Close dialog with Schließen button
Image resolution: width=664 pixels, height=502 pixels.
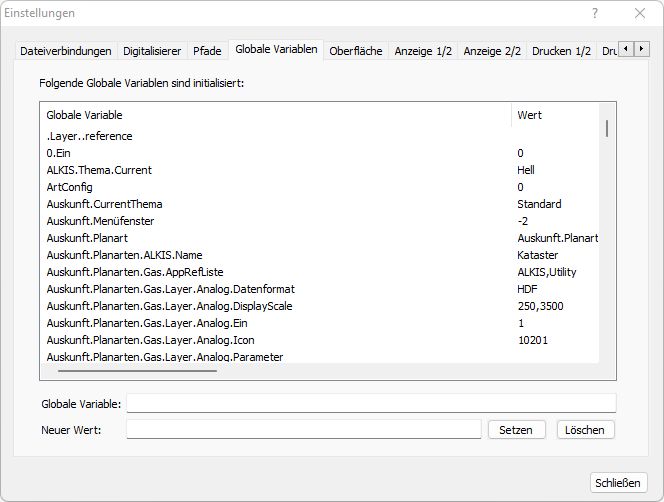click(x=618, y=483)
